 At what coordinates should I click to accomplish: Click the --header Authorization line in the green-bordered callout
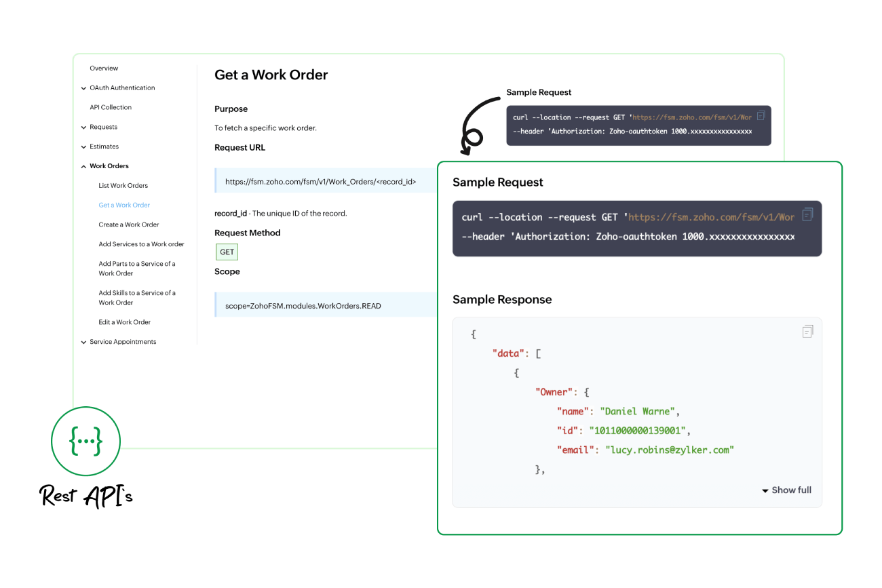[628, 237]
